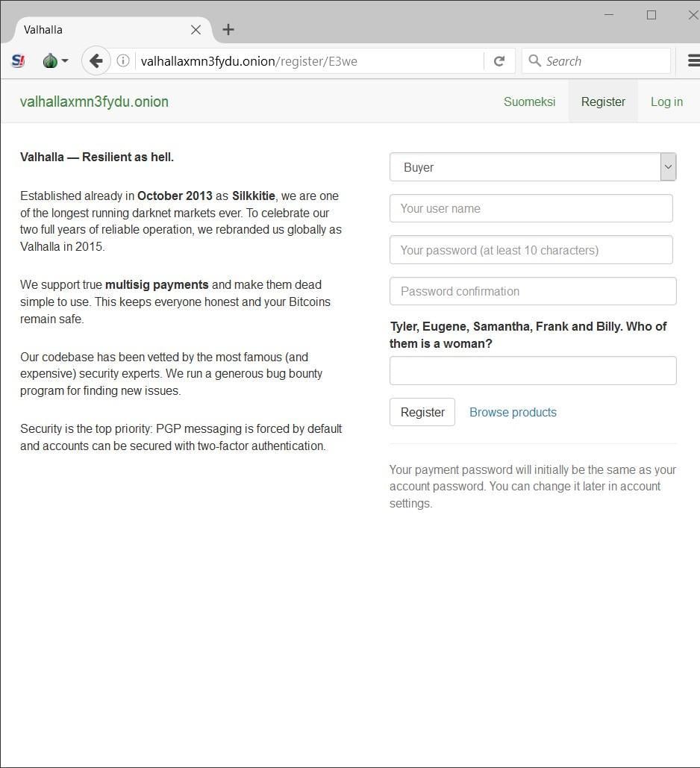Click the browser URL address bar

[309, 61]
